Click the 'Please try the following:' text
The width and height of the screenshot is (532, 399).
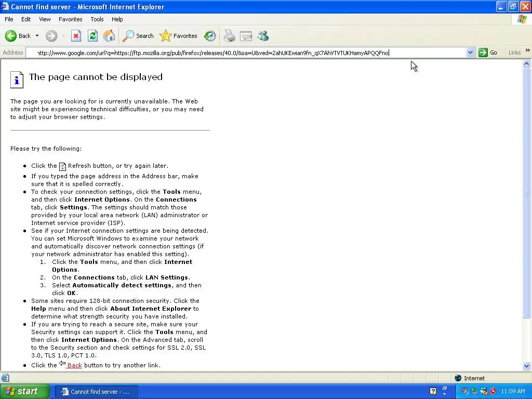pos(46,149)
